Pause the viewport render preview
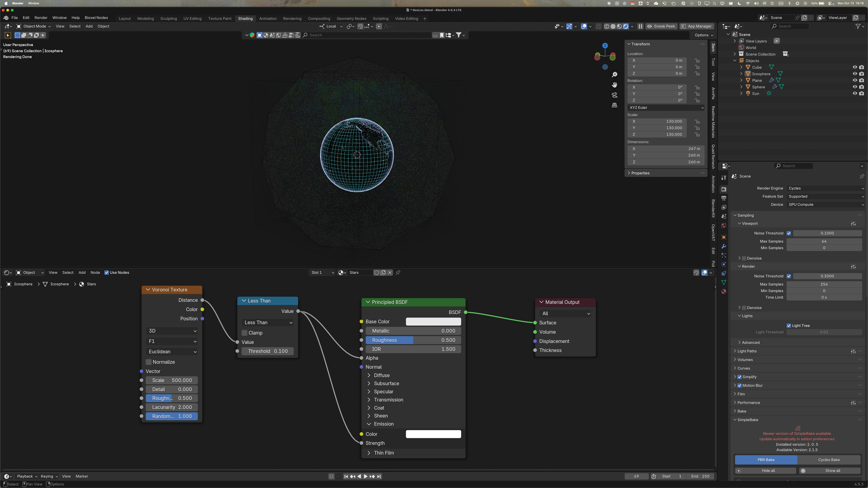 pyautogui.click(x=640, y=26)
